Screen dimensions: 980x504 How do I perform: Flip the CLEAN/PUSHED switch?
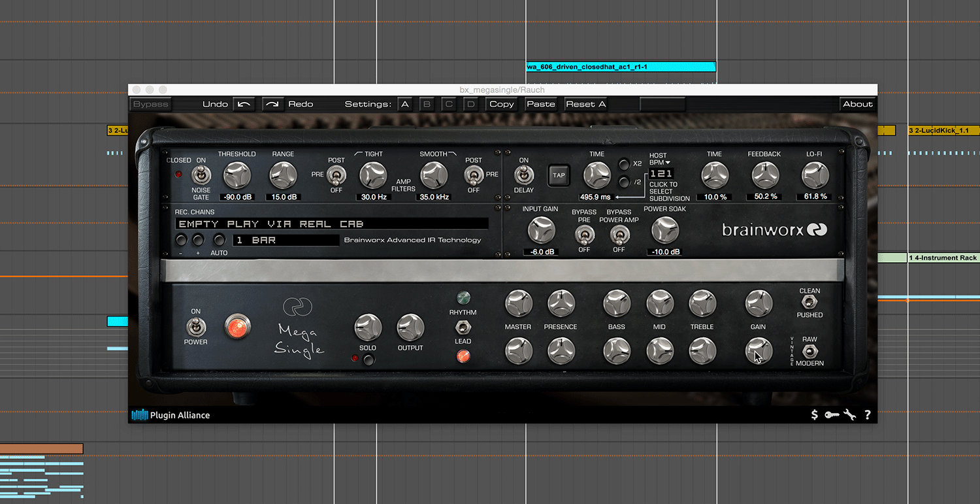click(x=809, y=302)
